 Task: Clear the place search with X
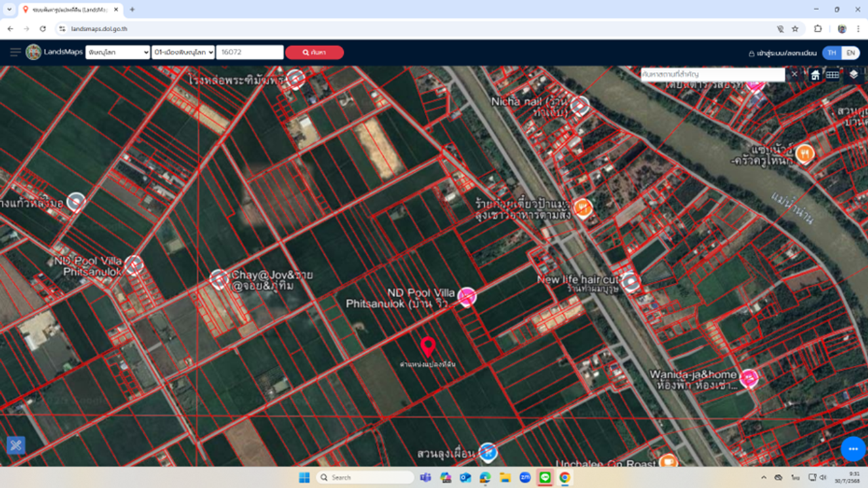click(795, 74)
